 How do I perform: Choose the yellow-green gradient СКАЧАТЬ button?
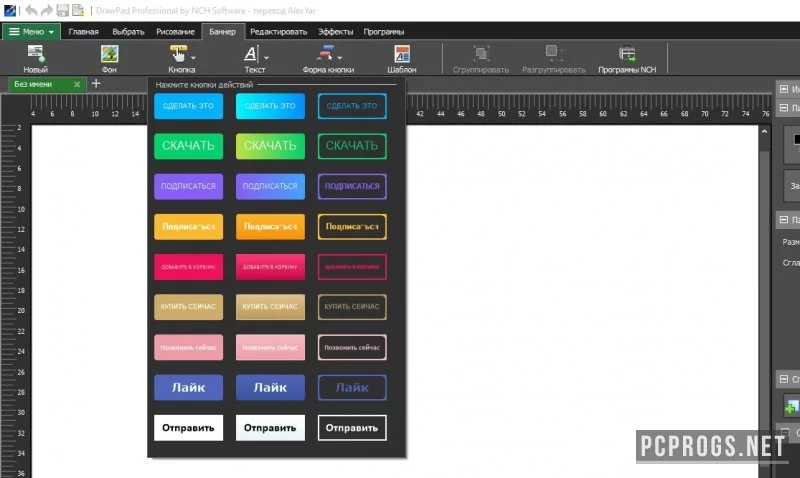(x=270, y=146)
